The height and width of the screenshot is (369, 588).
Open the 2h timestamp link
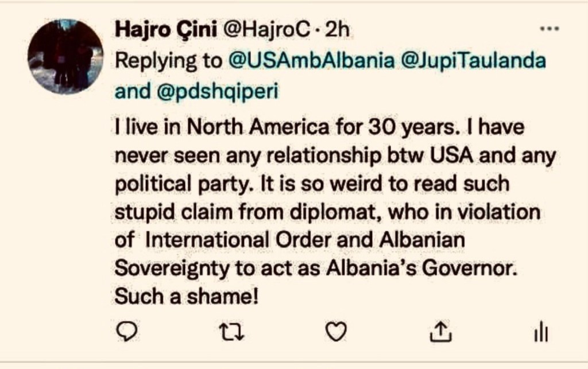tap(337, 30)
